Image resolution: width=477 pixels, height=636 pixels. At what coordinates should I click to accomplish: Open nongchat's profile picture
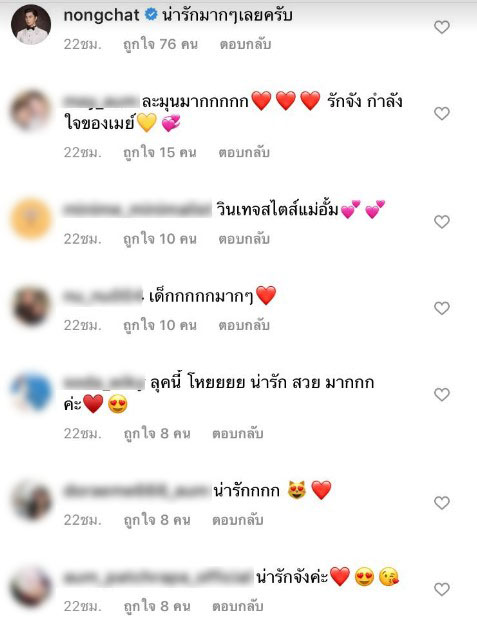31,24
